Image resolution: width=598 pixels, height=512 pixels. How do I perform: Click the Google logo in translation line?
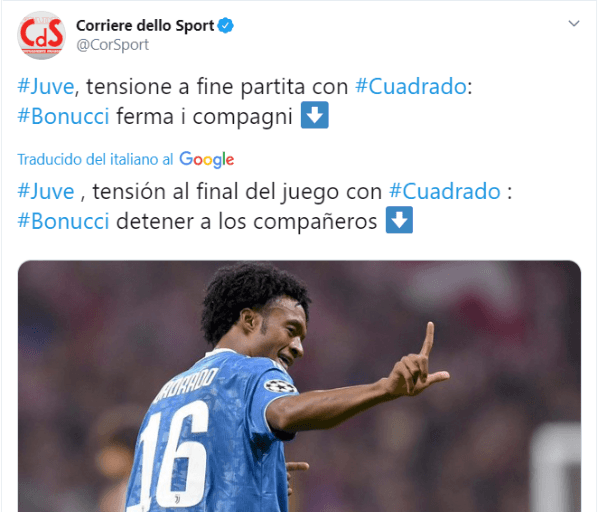tap(207, 160)
